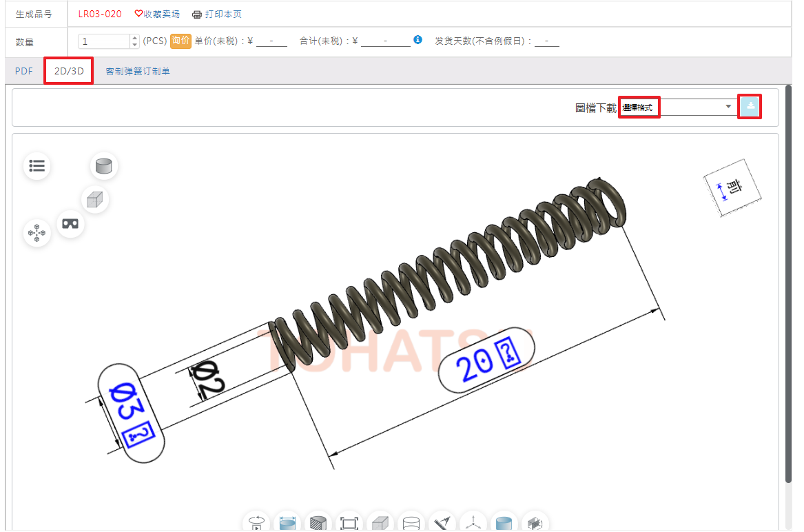Click the 前 face of the view cube

pyautogui.click(x=733, y=187)
